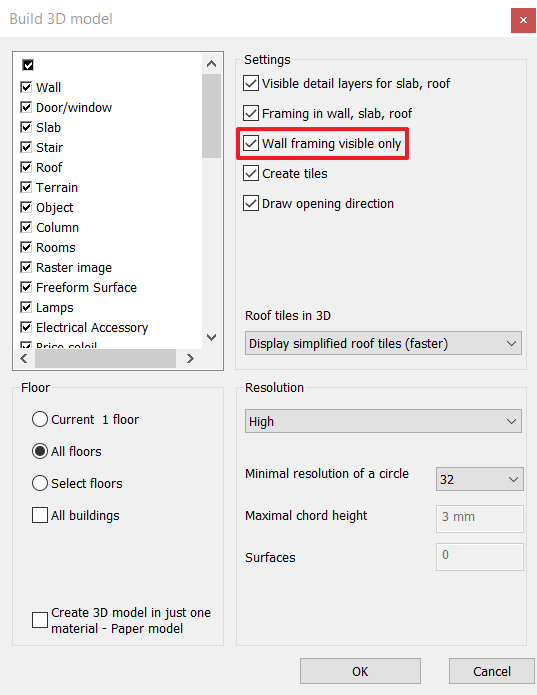Image resolution: width=537 pixels, height=695 pixels.
Task: Choose the Select floors radio option
Action: [40, 483]
